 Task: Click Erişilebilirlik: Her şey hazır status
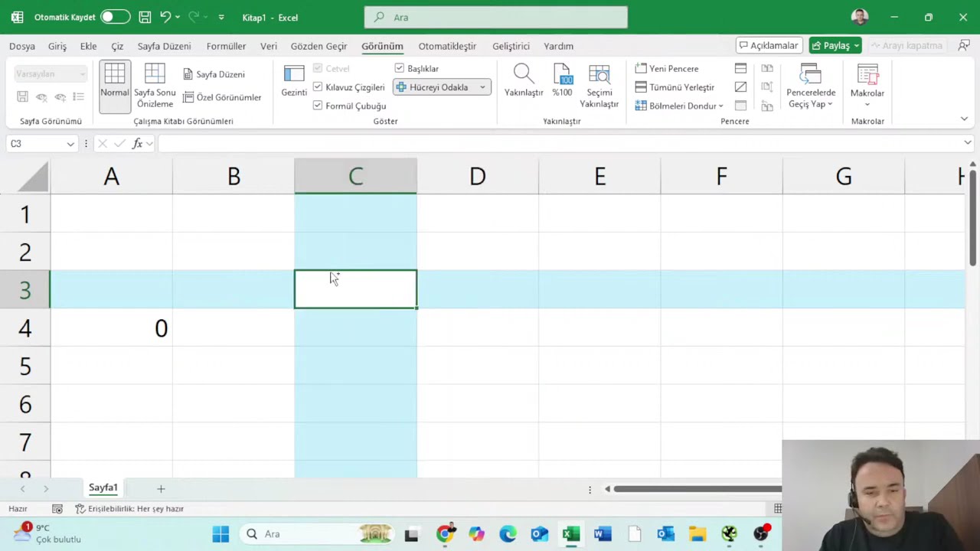[129, 509]
